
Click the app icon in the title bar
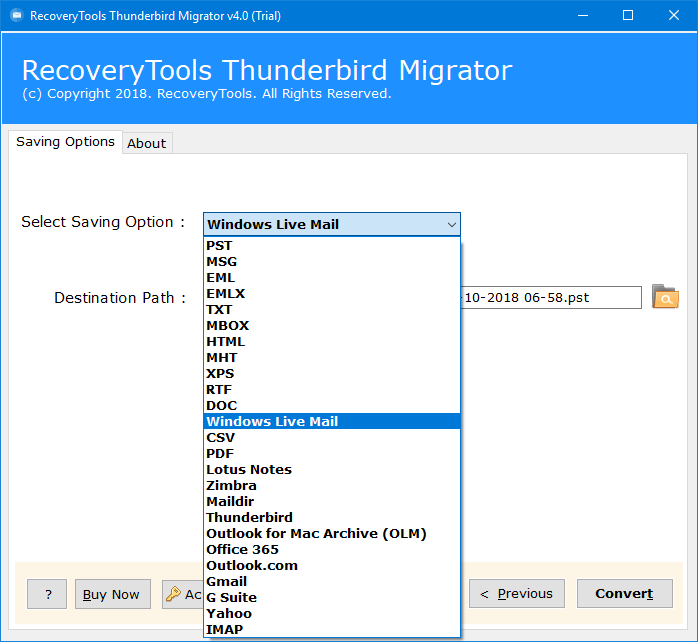16,16
